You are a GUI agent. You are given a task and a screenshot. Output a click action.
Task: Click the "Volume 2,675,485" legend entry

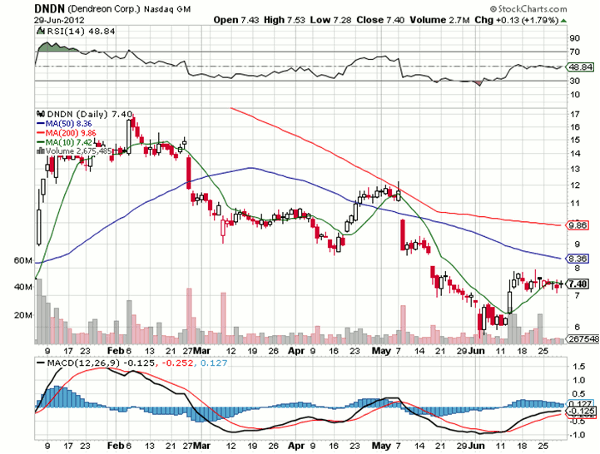click(x=78, y=152)
